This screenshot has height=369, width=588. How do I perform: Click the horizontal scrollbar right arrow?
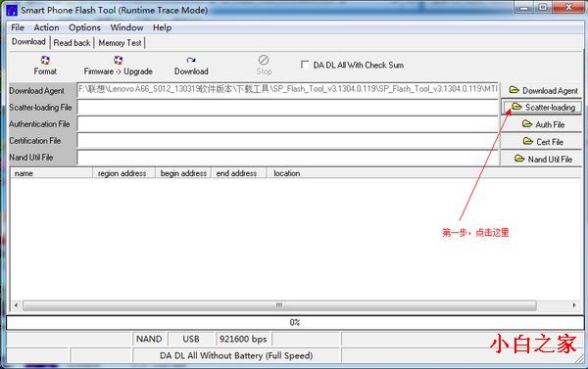[574, 305]
